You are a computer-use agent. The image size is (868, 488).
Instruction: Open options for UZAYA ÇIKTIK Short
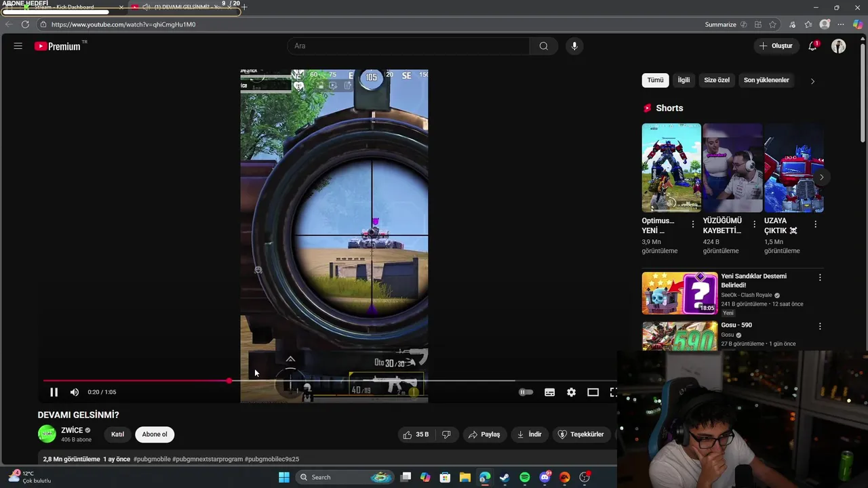click(x=815, y=224)
